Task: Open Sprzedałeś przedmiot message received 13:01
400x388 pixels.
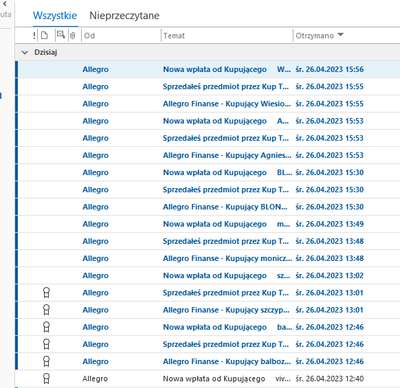Action: click(208, 293)
